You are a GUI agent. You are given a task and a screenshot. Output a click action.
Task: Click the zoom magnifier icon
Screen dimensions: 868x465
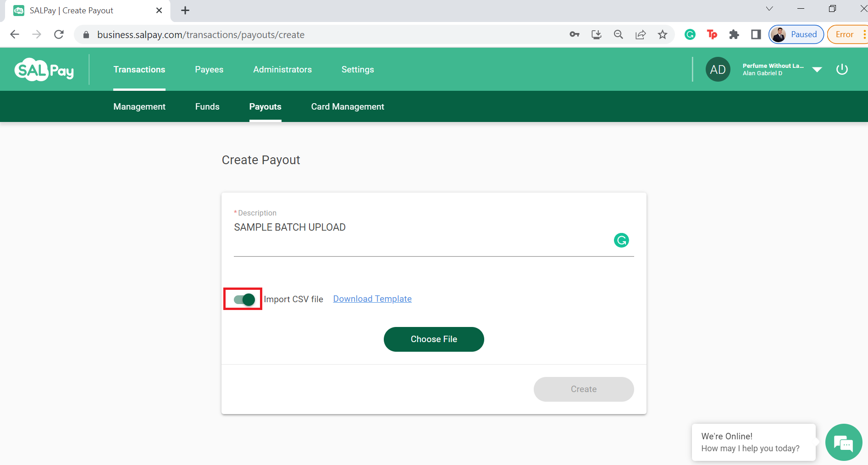click(619, 34)
